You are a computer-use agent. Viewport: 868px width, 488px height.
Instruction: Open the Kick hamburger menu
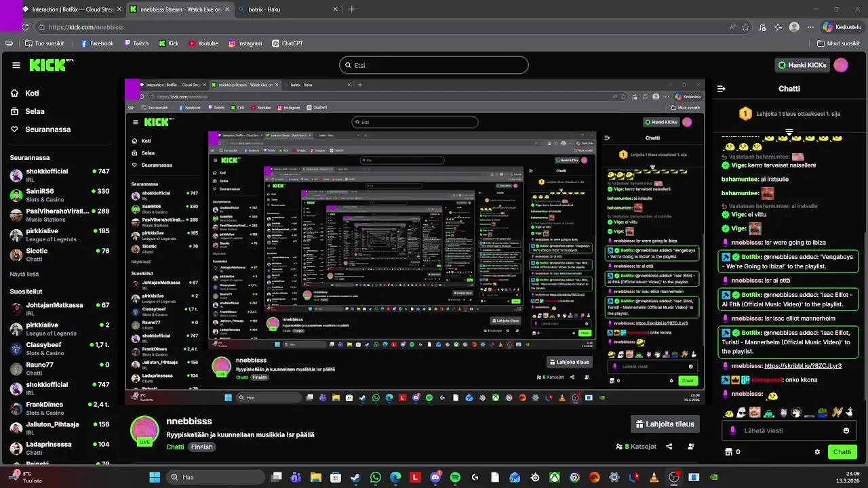pyautogui.click(x=16, y=65)
